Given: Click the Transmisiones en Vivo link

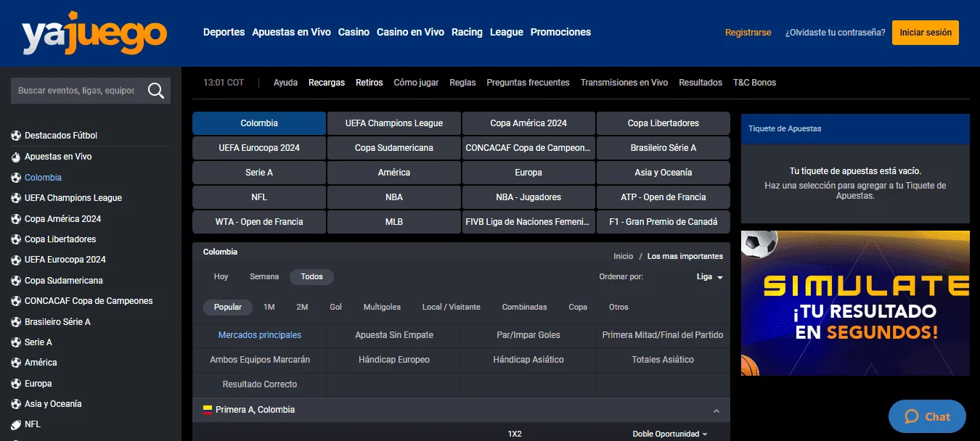Looking at the screenshot, I should (x=624, y=83).
